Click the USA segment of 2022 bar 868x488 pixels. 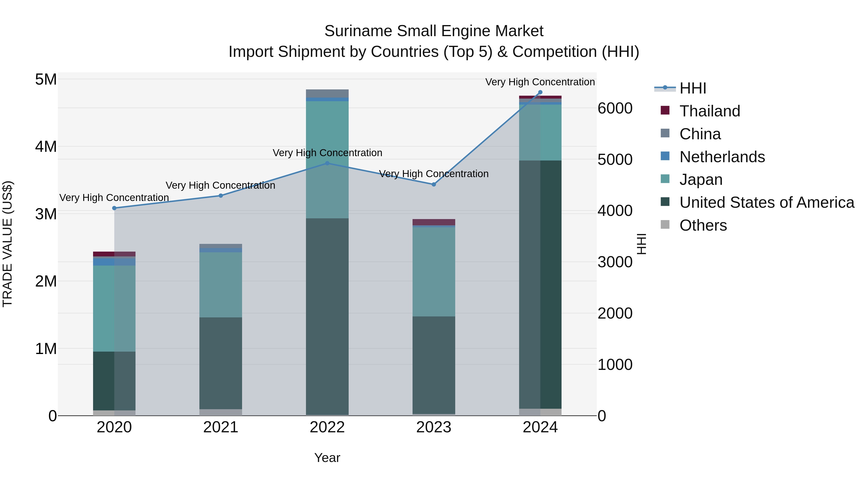tap(327, 317)
